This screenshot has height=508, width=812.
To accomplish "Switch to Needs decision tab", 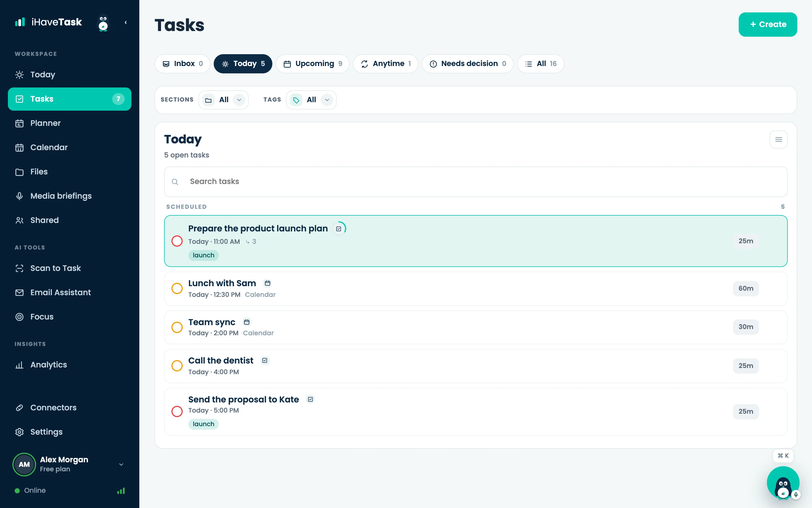I will coord(467,64).
